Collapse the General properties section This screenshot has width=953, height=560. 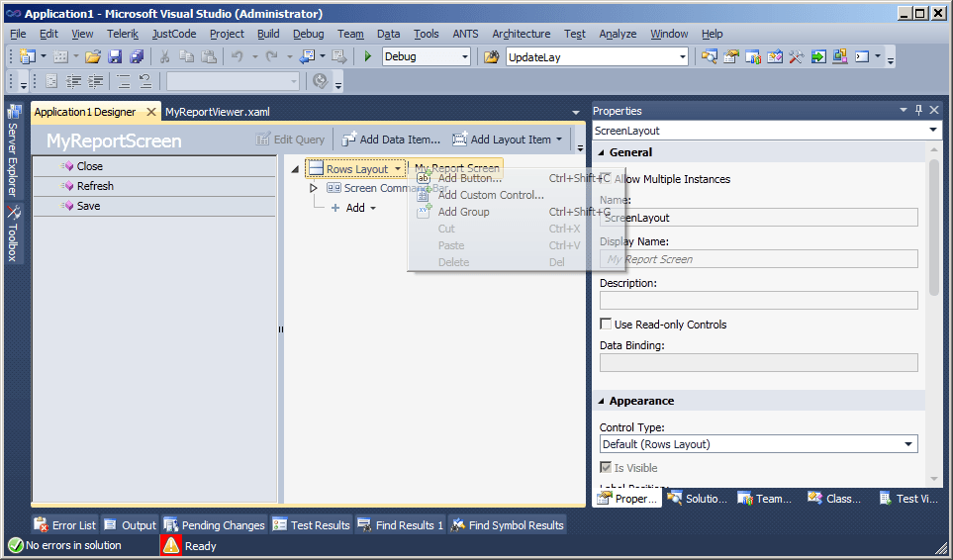[601, 152]
